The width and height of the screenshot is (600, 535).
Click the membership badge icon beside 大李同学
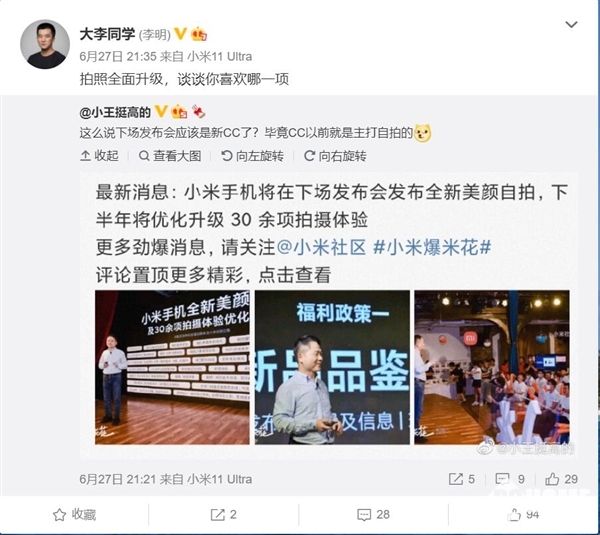point(199,34)
